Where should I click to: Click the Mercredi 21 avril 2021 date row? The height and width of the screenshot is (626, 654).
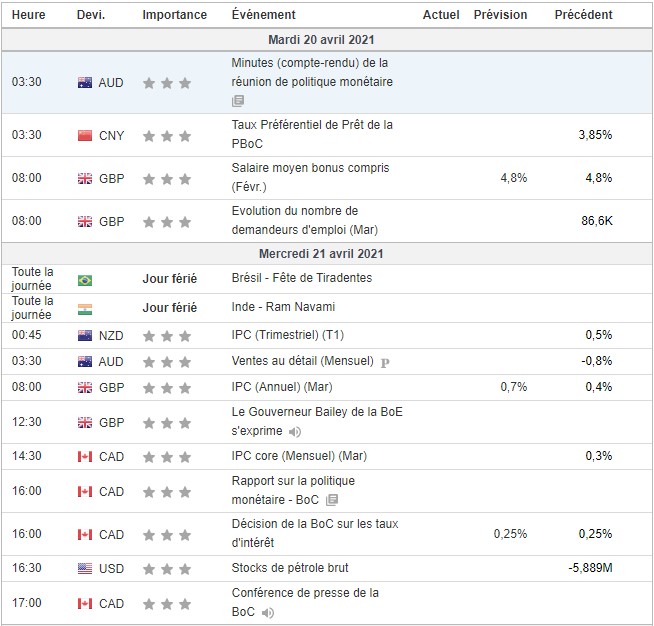pyautogui.click(x=326, y=255)
